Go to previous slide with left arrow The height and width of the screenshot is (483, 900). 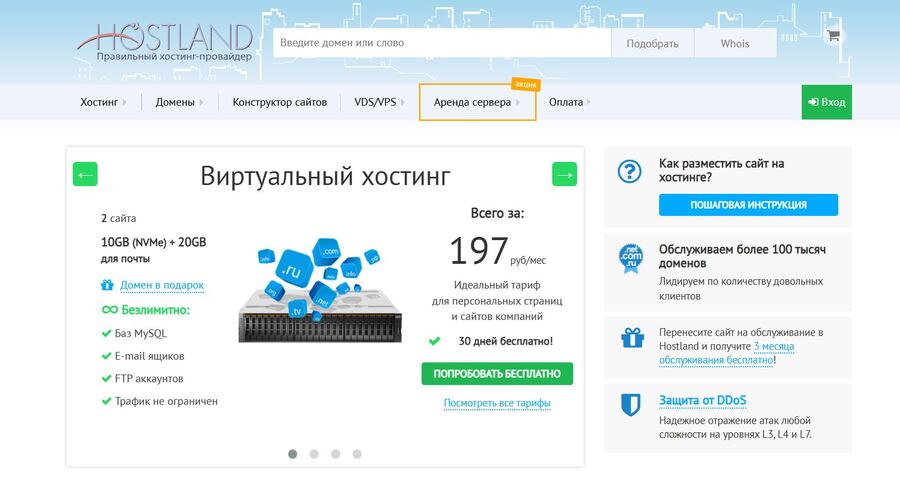(85, 175)
